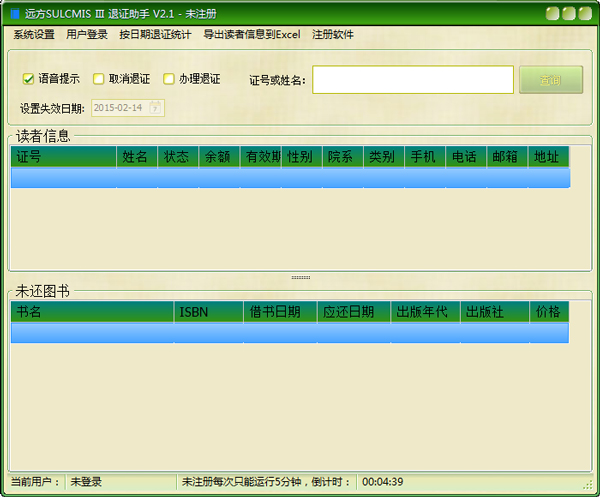
Task: Click the 性别 column header
Action: tap(302, 157)
